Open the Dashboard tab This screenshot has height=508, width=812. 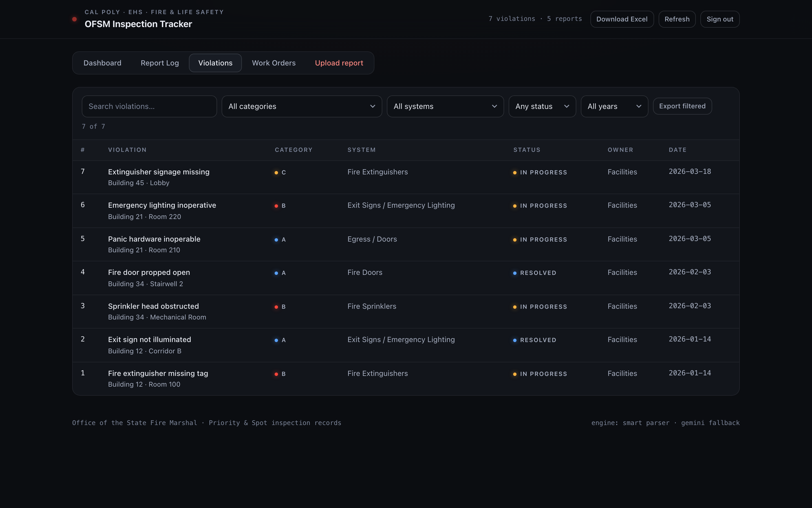102,63
